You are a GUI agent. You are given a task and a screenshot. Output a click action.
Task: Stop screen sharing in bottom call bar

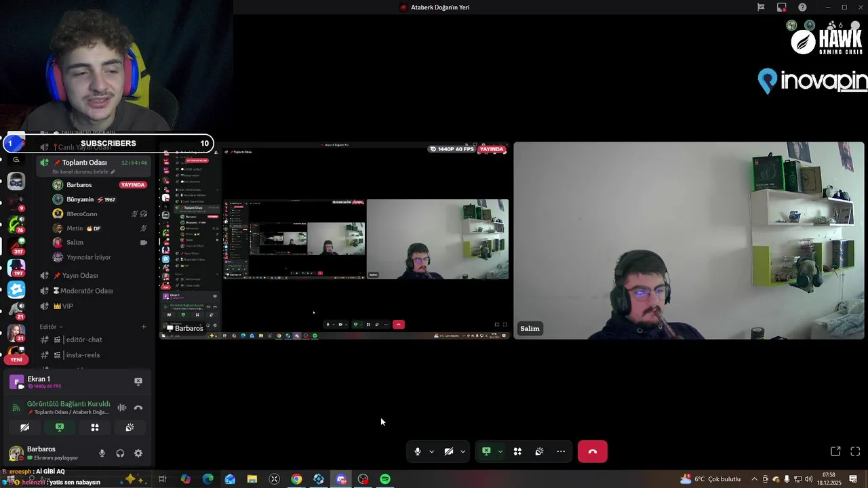click(x=486, y=451)
